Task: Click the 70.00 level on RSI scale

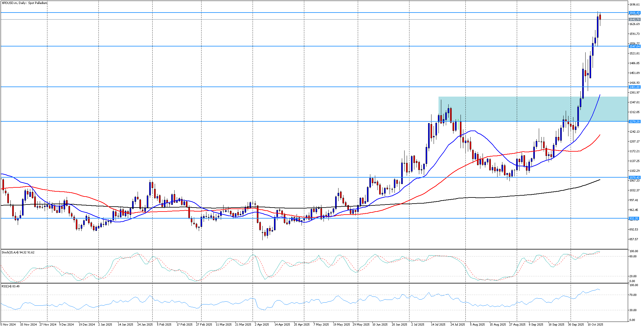Action: click(633, 295)
